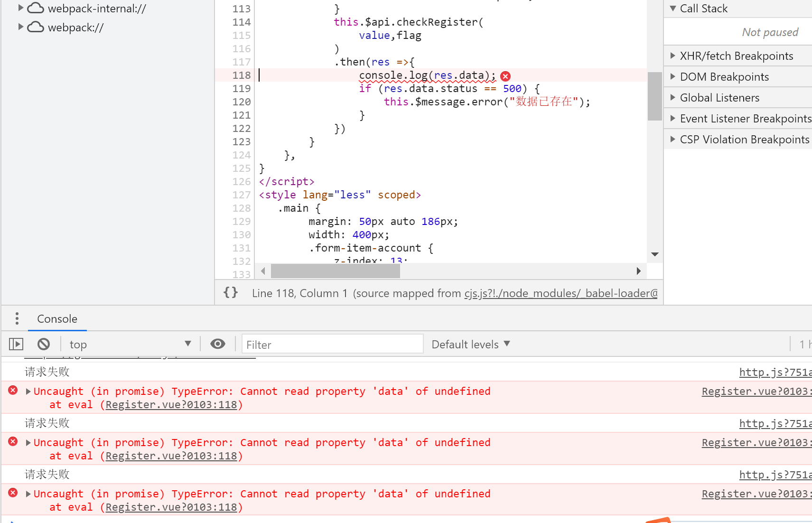Select the webpack-internal:// cloud icon
This screenshot has height=523, width=812.
pyautogui.click(x=36, y=8)
